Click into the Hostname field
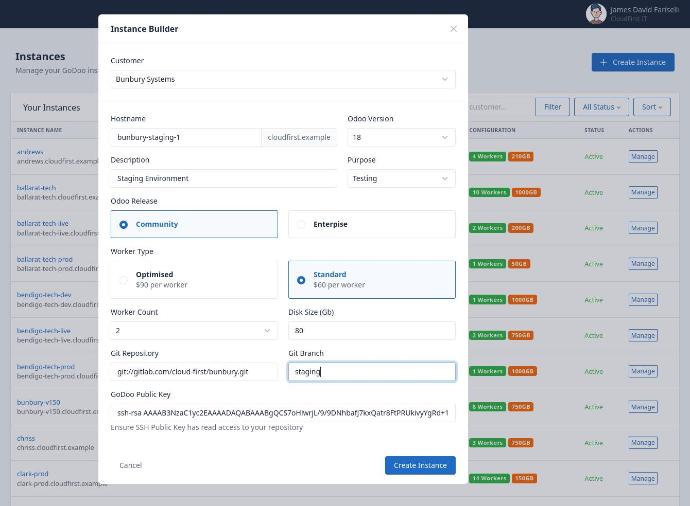Viewport: 690px width, 506px height. (185, 137)
